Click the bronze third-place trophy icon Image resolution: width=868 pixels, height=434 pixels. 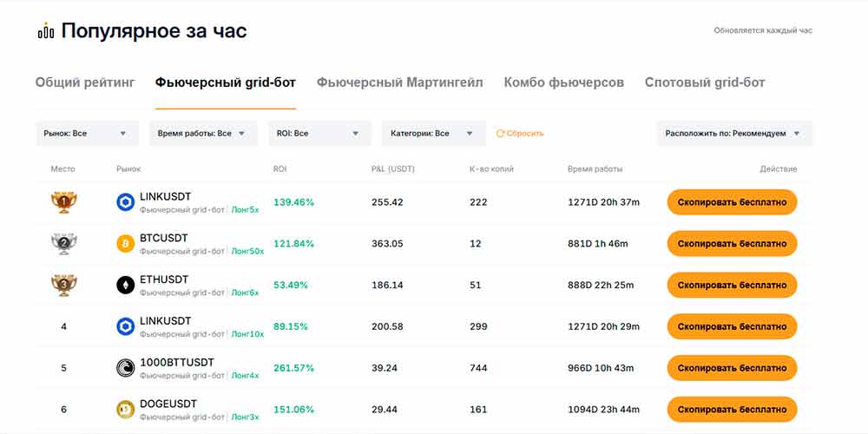tap(63, 285)
